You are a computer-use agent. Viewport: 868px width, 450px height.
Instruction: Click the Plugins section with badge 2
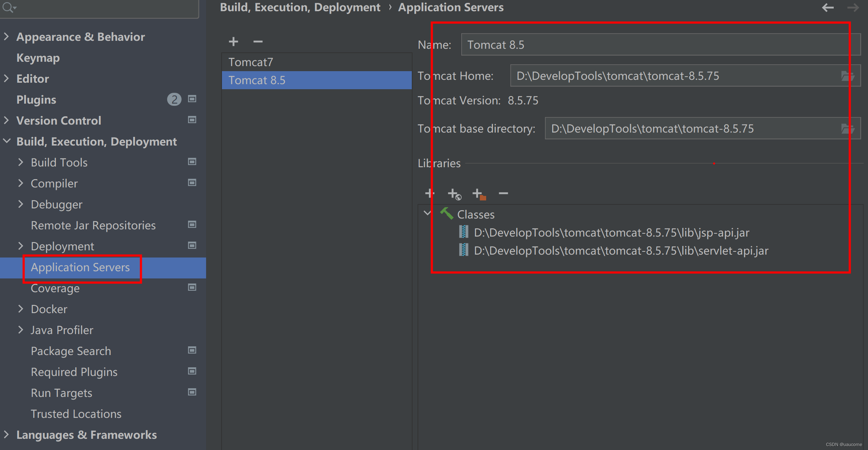point(35,99)
